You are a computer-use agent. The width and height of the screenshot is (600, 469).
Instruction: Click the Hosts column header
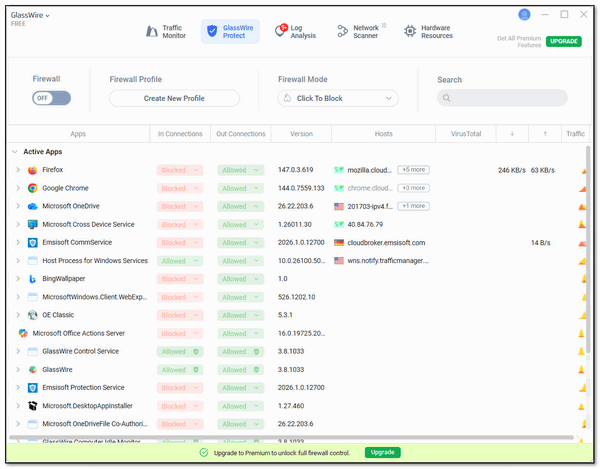click(x=383, y=134)
